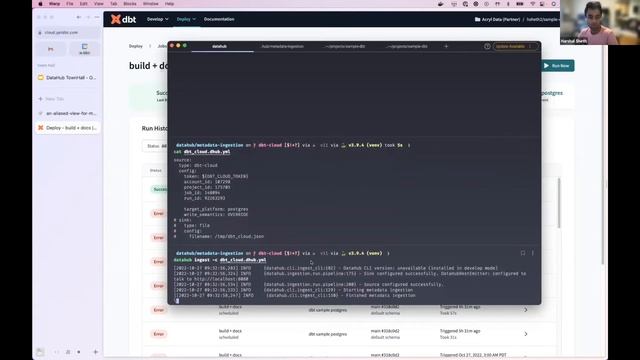Open the Warp app menu
640x360 pixels.
(x=54, y=4)
